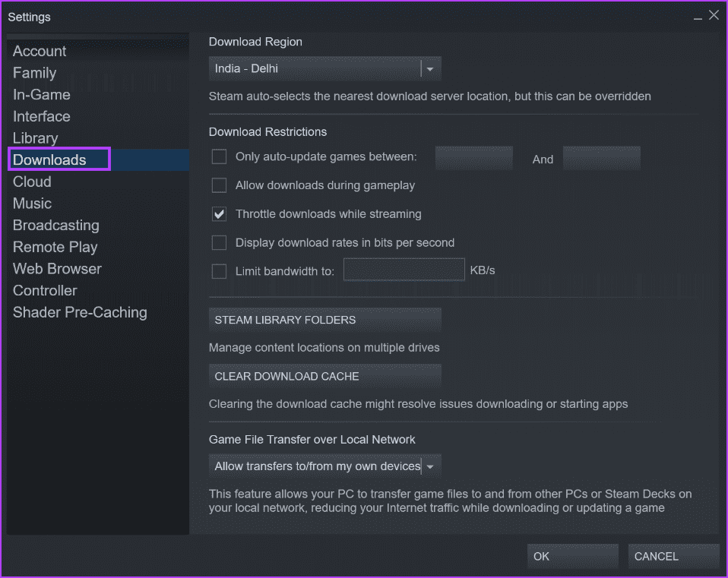The image size is (728, 578).
Task: Open the auto-update start time field
Action: (x=474, y=158)
